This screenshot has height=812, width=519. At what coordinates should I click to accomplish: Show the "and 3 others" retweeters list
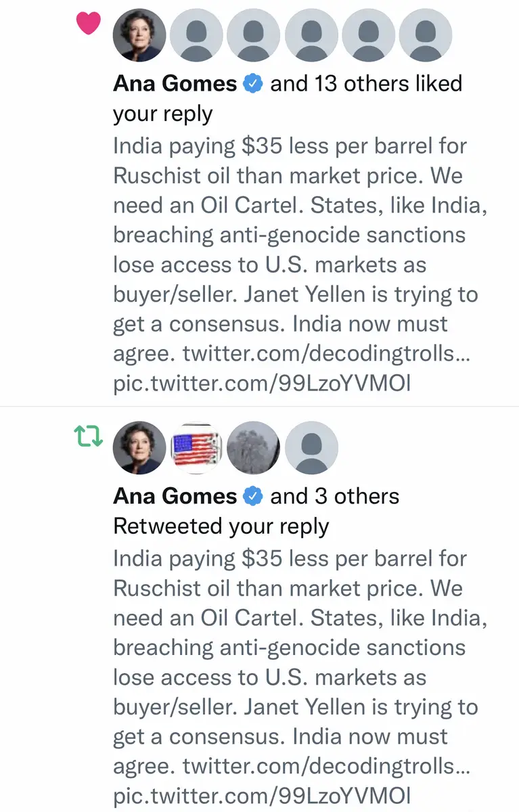coord(334,497)
